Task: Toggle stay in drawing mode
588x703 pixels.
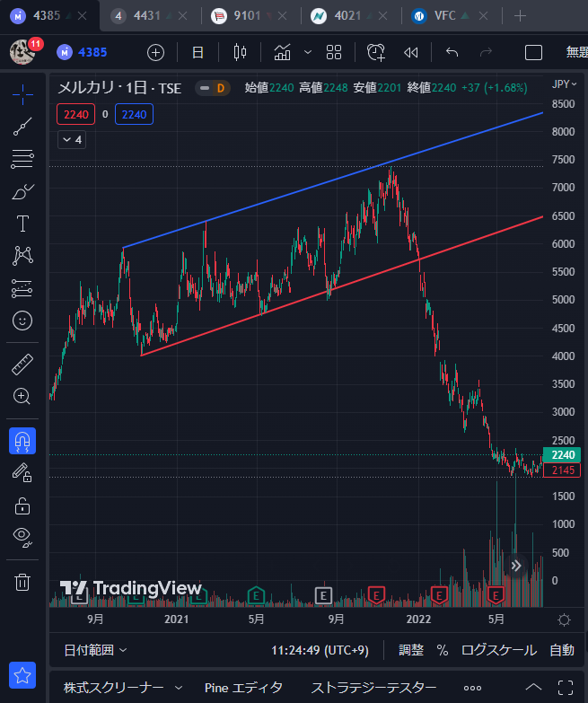Action: 22,472
